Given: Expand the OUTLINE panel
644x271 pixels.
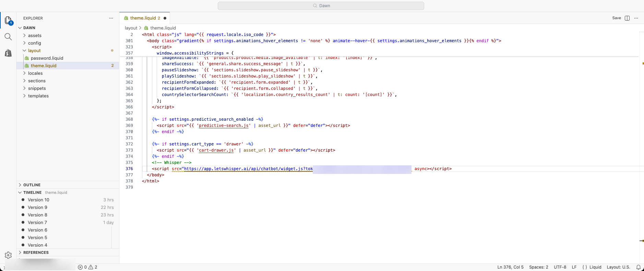Looking at the screenshot, I should coord(68,185).
